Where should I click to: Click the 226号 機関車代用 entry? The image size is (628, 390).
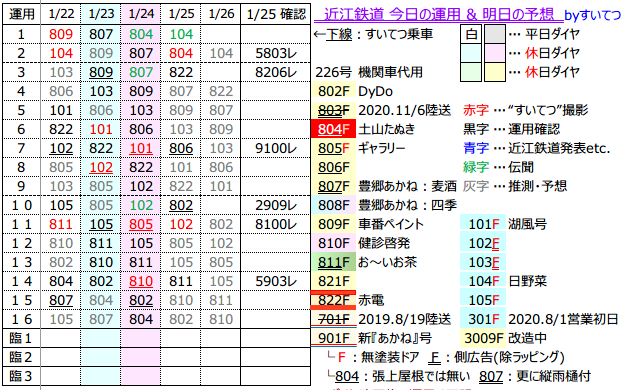click(x=369, y=72)
